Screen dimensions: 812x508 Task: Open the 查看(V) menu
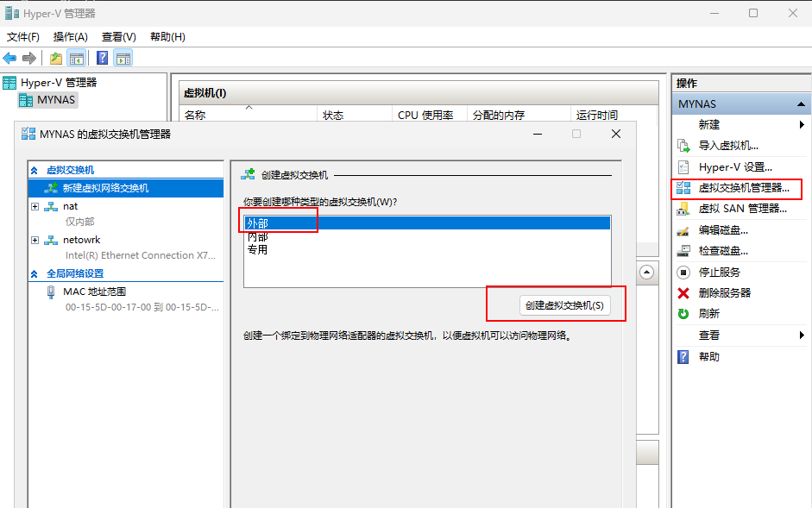pyautogui.click(x=118, y=37)
